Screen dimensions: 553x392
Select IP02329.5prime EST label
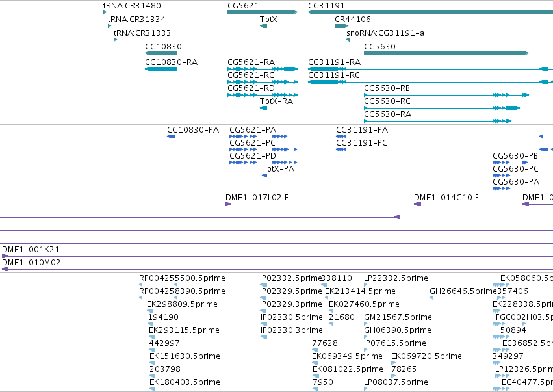click(x=291, y=291)
